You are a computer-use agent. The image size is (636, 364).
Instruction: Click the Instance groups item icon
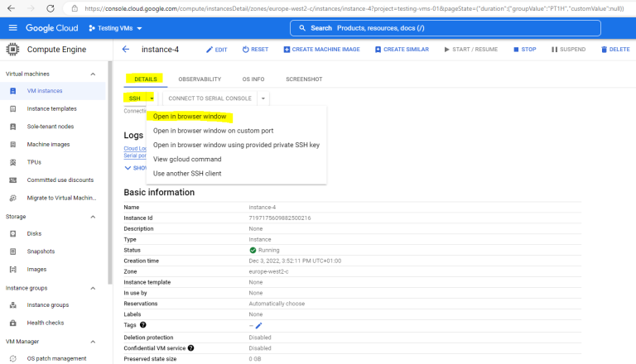13,305
